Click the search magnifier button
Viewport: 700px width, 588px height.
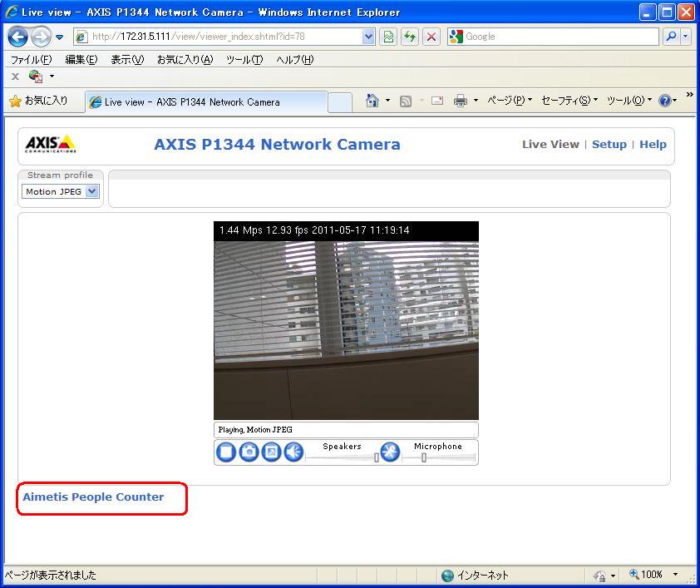coord(671,37)
